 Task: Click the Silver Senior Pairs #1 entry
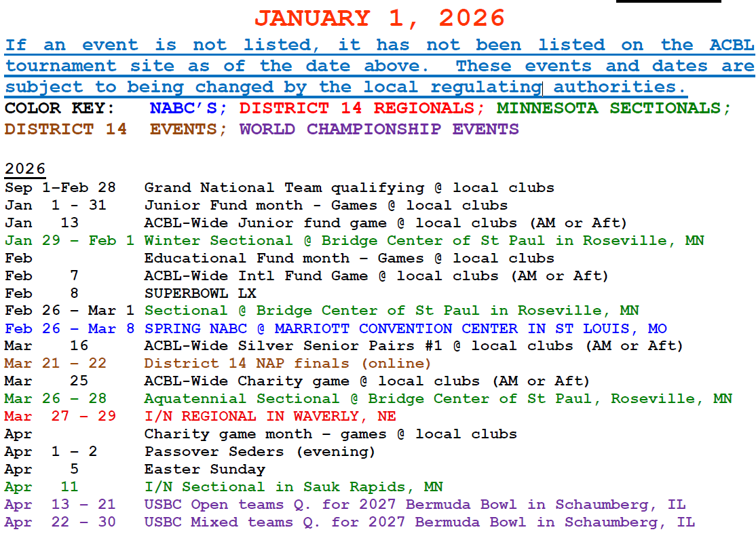coord(414,346)
